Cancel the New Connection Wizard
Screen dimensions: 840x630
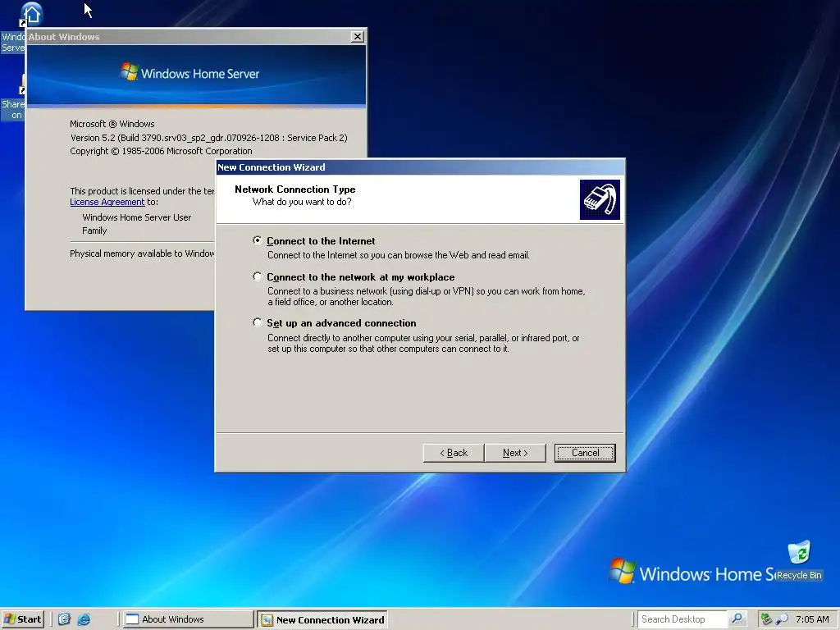click(x=585, y=453)
